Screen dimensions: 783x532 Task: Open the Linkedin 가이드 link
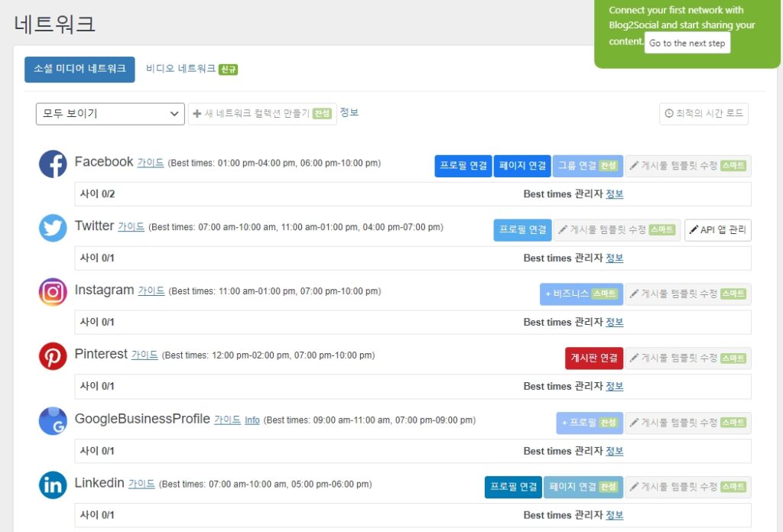click(141, 484)
